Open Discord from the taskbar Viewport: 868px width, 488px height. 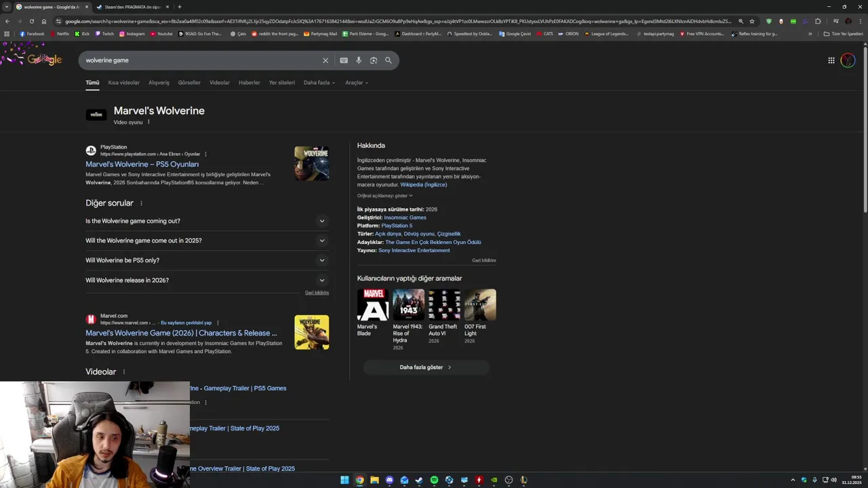point(389,480)
